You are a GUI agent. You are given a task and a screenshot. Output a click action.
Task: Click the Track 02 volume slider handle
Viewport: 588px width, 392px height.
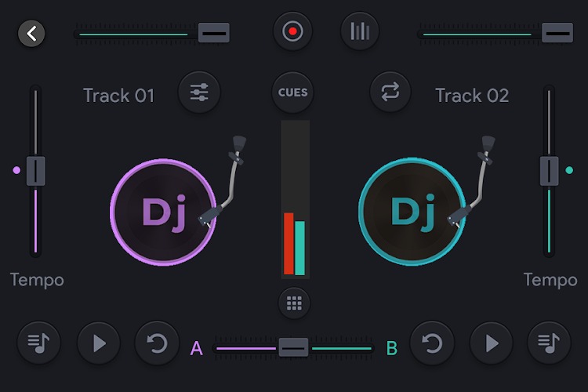point(557,33)
